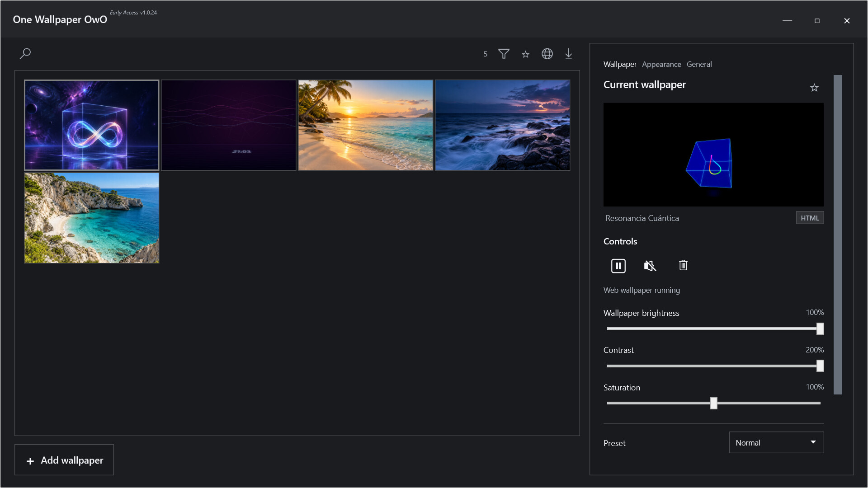The width and height of the screenshot is (868, 488).
Task: Select the turquoise cliff cove wallpaper
Action: (x=92, y=218)
